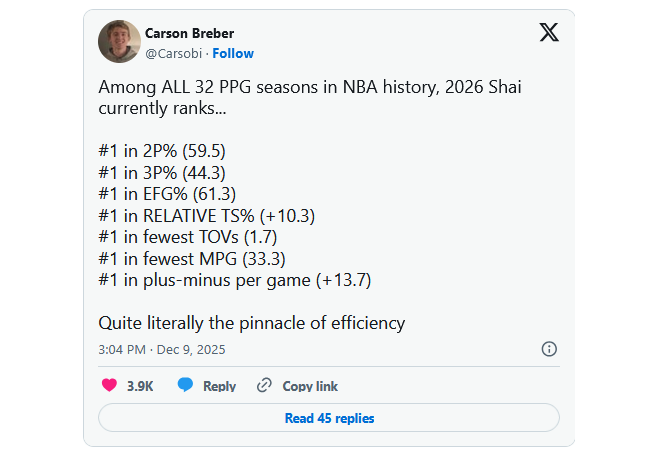The width and height of the screenshot is (654, 455).
Task: Open Carson Breber's profile picture
Action: point(119,42)
